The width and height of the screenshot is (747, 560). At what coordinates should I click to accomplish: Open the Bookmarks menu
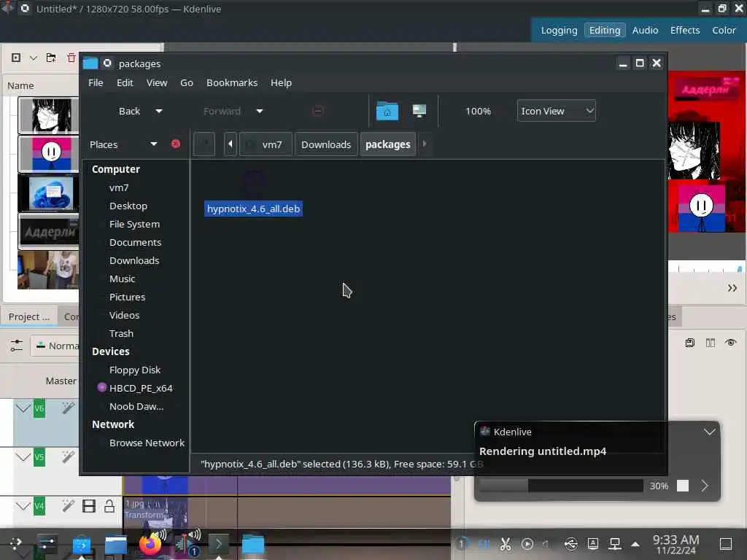[x=232, y=82]
